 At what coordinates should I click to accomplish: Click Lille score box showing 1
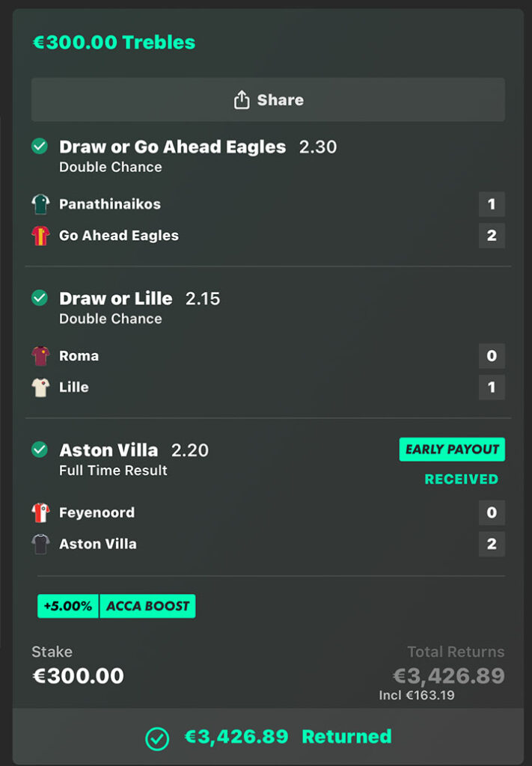[x=492, y=387]
